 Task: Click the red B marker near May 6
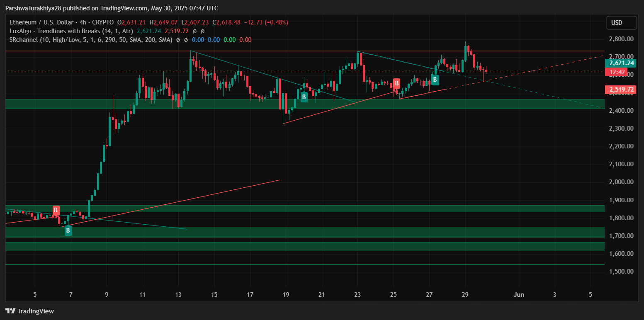[56, 210]
